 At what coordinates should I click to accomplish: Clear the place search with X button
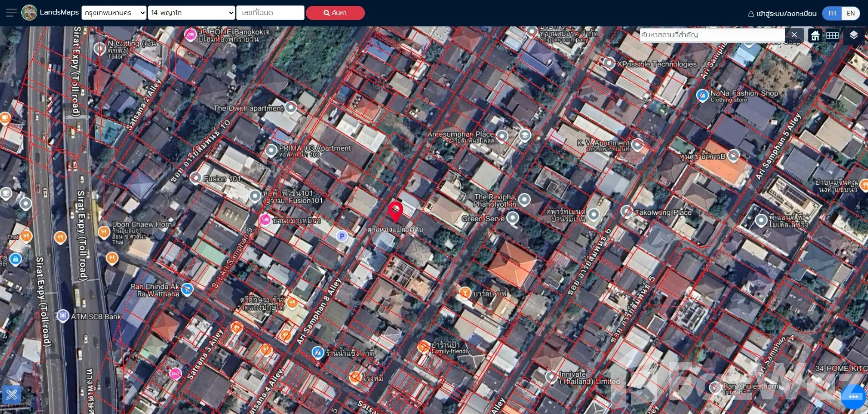[794, 35]
